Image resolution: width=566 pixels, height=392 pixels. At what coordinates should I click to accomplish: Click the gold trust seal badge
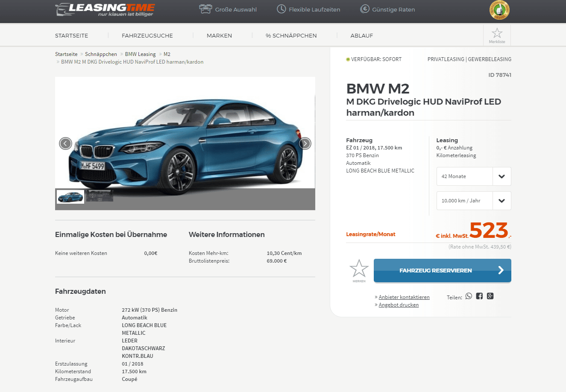coord(499,10)
